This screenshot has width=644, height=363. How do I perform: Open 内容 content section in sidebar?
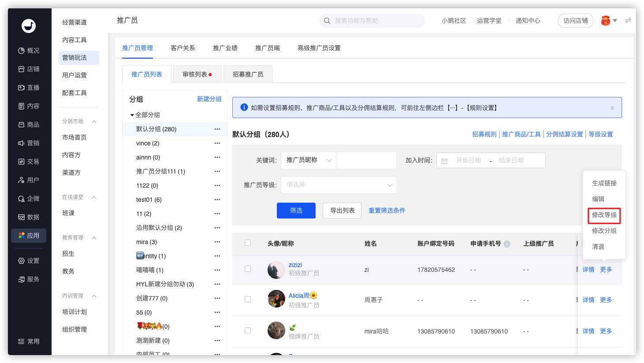[29, 106]
